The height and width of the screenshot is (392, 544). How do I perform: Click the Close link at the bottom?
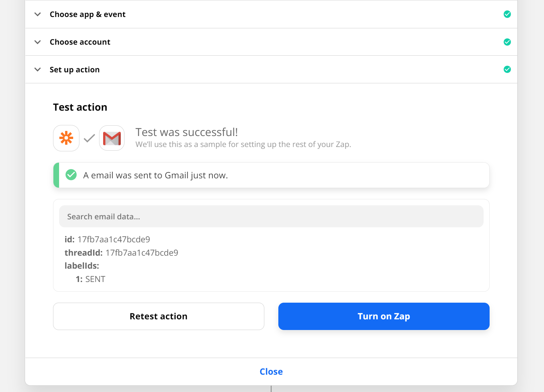point(271,372)
